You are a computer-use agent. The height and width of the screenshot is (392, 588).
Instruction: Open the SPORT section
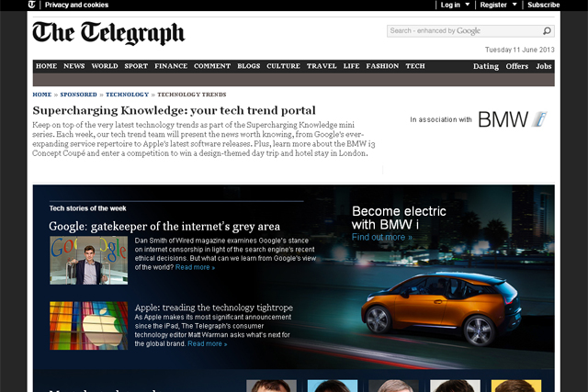pos(136,66)
